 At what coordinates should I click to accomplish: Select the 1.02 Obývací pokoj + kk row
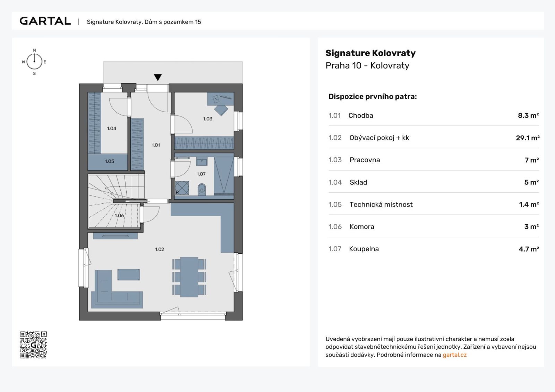click(433, 138)
